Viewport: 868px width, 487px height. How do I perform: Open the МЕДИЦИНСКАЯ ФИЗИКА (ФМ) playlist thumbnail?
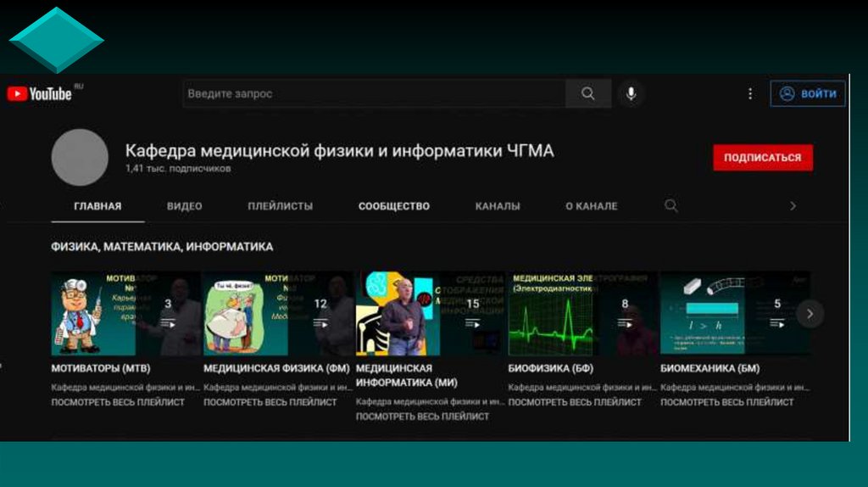pyautogui.click(x=278, y=313)
